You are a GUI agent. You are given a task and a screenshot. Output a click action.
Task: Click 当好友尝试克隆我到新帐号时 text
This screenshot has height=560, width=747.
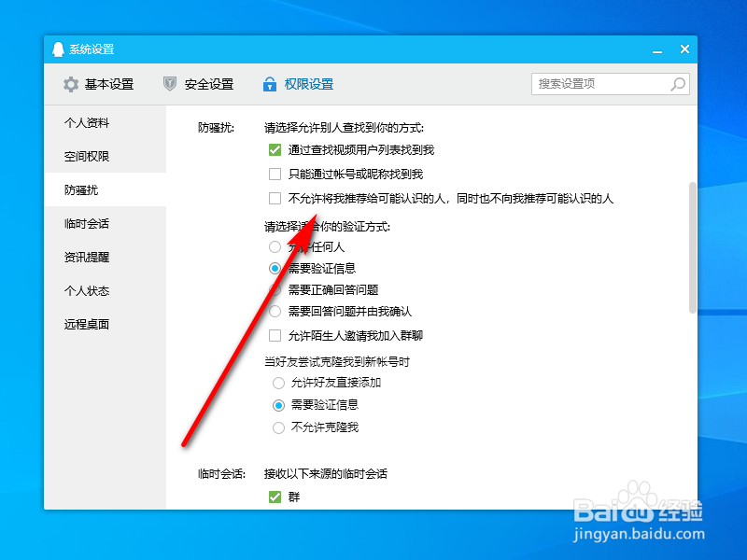(x=337, y=362)
